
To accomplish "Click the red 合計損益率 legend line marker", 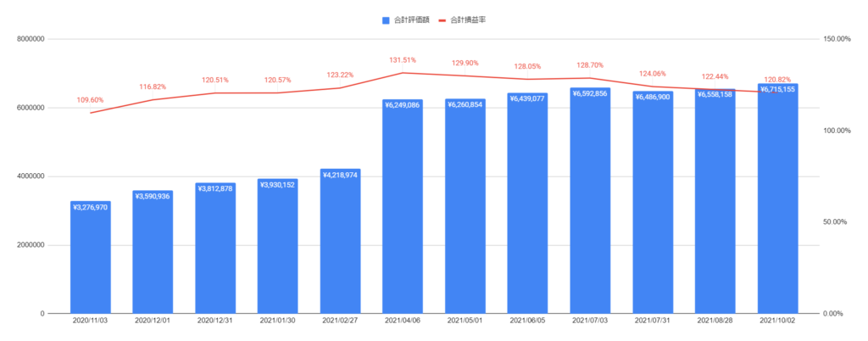I will (442, 20).
